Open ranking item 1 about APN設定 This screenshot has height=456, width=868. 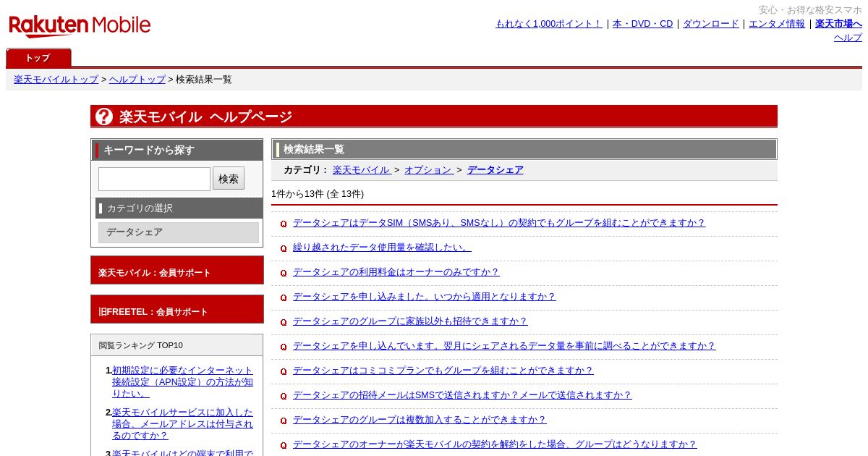[x=182, y=382]
